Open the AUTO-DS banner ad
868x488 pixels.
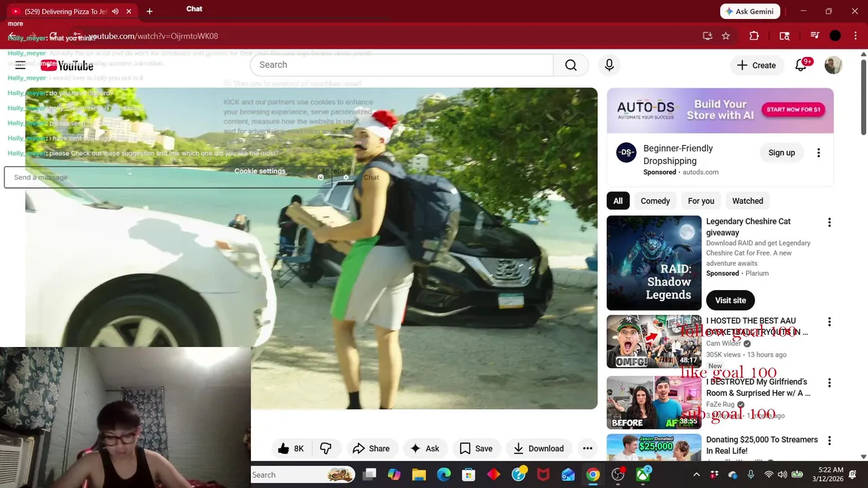(x=720, y=111)
